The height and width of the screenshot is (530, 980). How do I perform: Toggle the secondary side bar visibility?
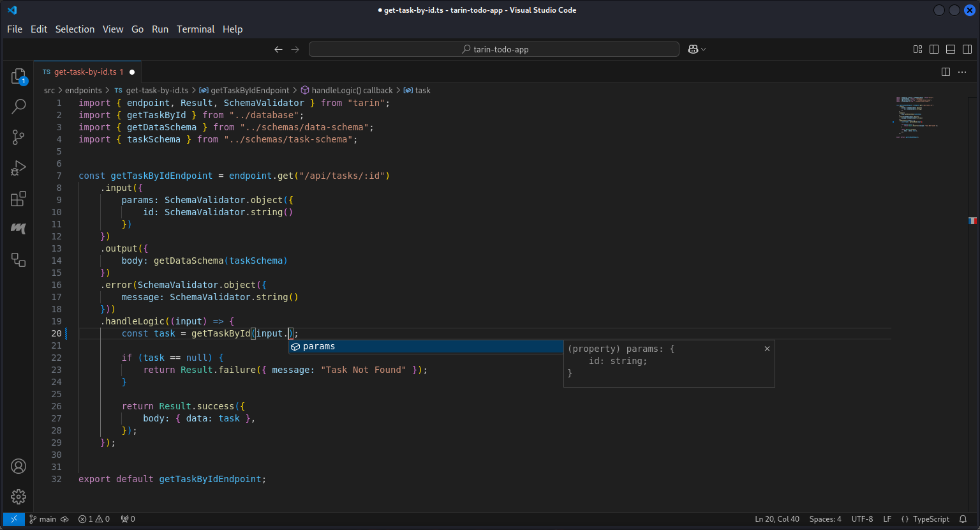coord(967,49)
